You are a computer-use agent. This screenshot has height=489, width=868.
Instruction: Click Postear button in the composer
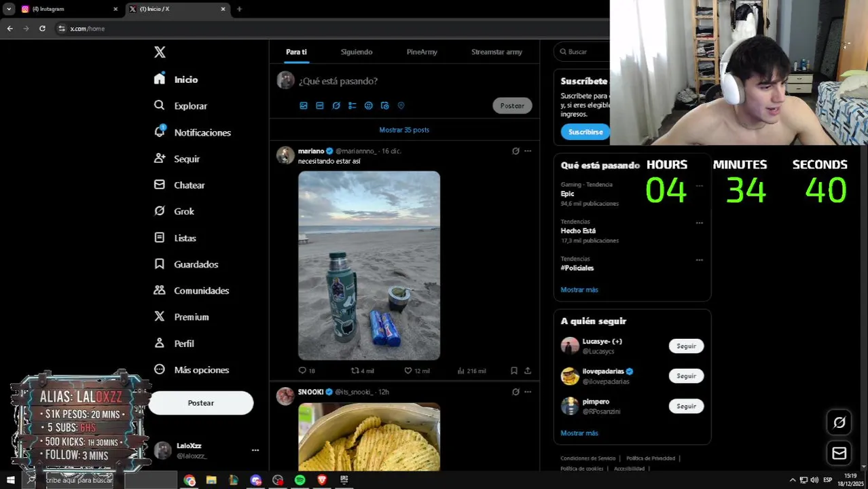pyautogui.click(x=512, y=105)
